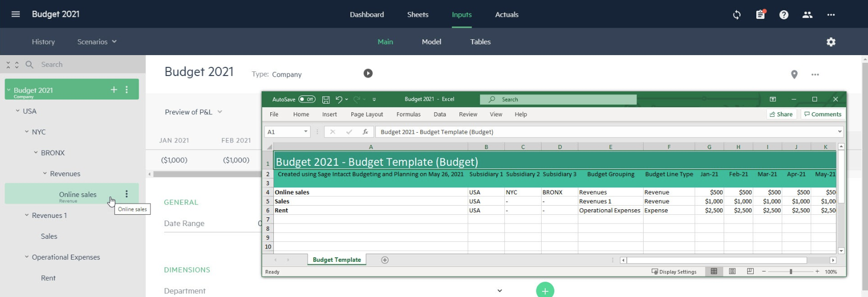Collapse the NYC tree node
The width and height of the screenshot is (868, 297).
pyautogui.click(x=27, y=132)
